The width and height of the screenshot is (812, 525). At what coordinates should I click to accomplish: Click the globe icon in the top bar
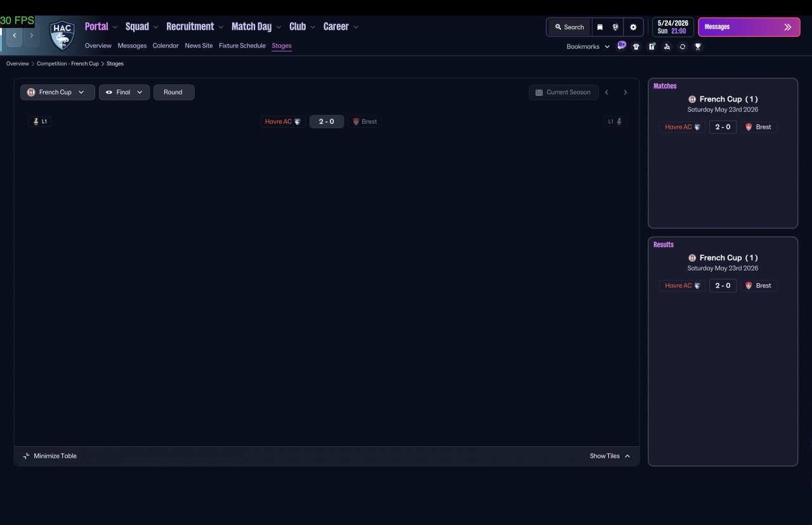615,27
